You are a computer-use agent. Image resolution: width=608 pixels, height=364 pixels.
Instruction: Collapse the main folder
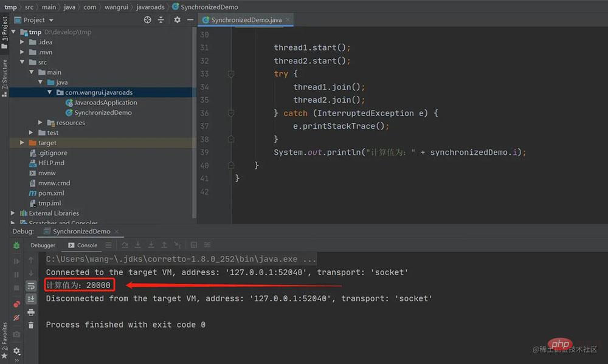tap(32, 72)
